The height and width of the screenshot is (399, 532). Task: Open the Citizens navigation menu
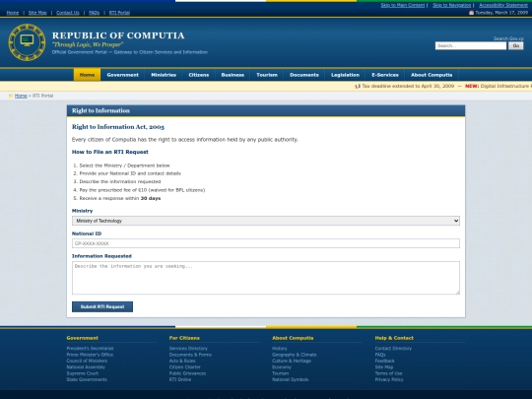pos(199,75)
